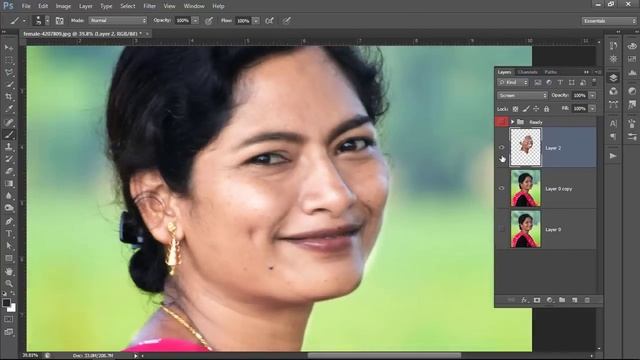This screenshot has height=360, width=640.
Task: Select the Move tool
Action: [9, 48]
